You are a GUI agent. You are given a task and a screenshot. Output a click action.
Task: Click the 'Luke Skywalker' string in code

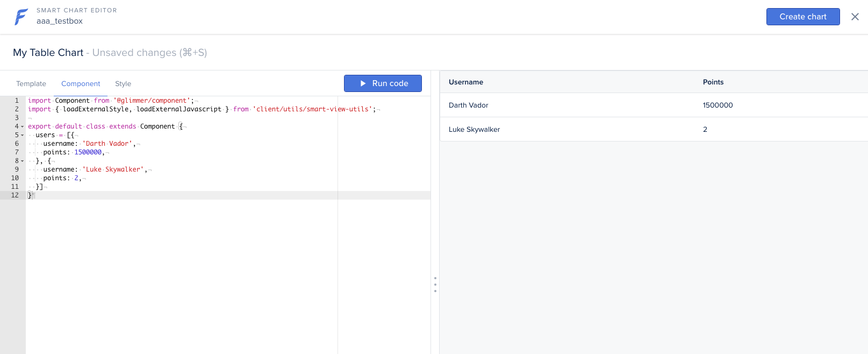[113, 169]
